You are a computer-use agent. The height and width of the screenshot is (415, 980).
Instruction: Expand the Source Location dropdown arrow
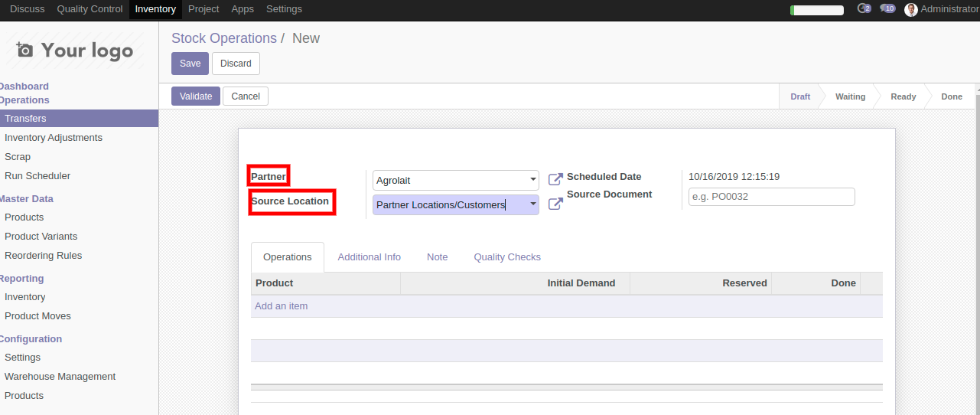pos(532,204)
